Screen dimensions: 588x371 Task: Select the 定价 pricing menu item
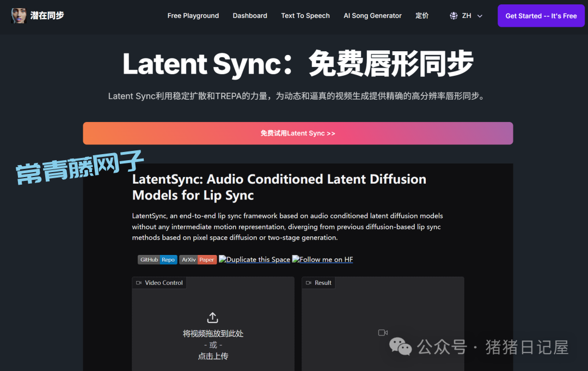[x=422, y=16]
